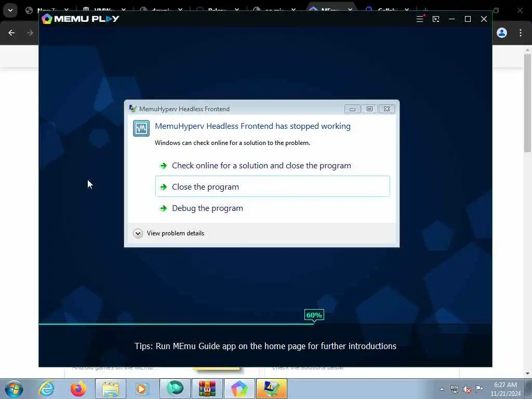Viewport: 532px width, 399px height.
Task: Open the MEmu Play hamburger menu
Action: pyautogui.click(x=420, y=19)
